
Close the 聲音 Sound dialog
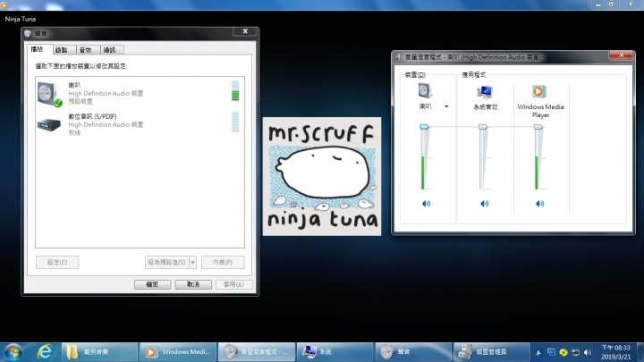tap(245, 31)
